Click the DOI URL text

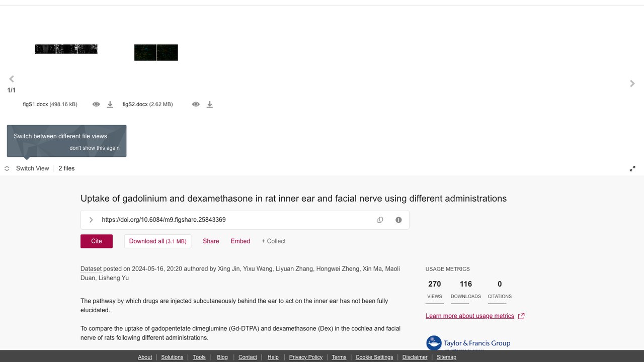point(164,220)
